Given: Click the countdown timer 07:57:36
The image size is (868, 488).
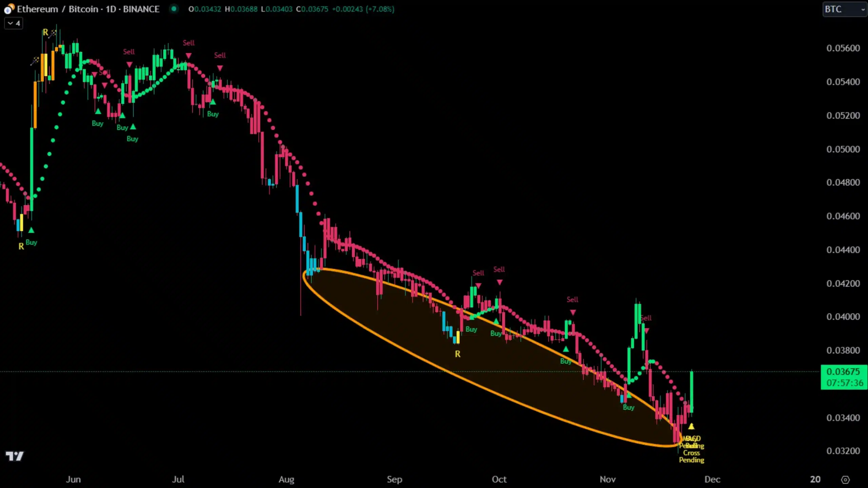Looking at the screenshot, I should click(845, 383).
